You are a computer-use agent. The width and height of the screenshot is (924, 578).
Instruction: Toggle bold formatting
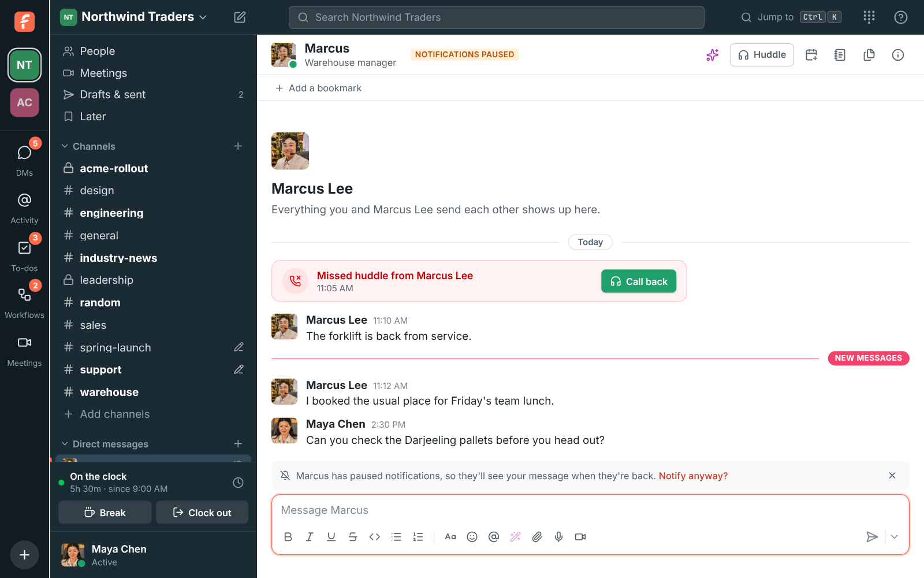point(288,537)
